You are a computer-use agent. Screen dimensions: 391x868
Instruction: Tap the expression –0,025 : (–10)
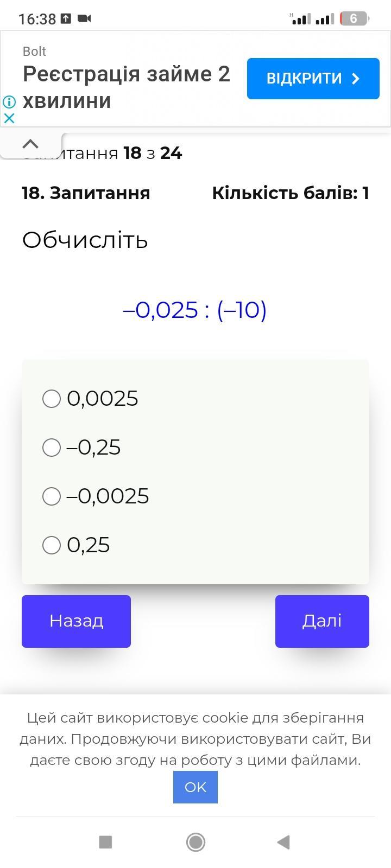pos(195,310)
